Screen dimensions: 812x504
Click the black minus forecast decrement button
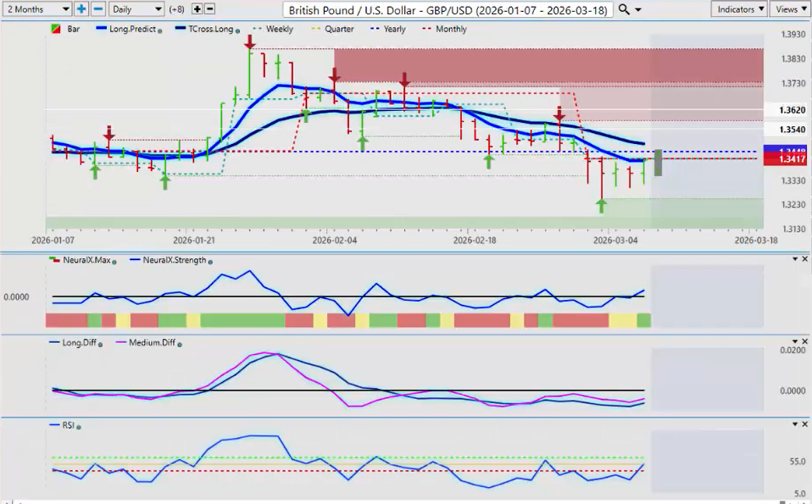pyautogui.click(x=210, y=8)
